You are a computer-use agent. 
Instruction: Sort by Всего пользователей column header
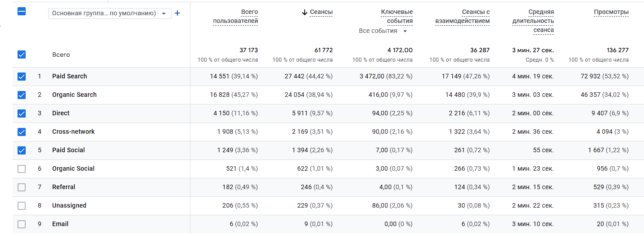(x=235, y=17)
